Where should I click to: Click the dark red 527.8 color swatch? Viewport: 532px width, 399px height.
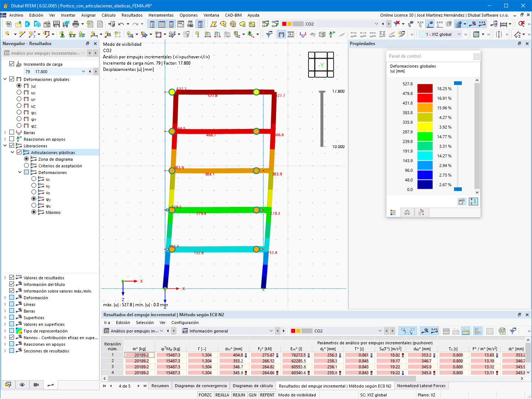pos(425,88)
